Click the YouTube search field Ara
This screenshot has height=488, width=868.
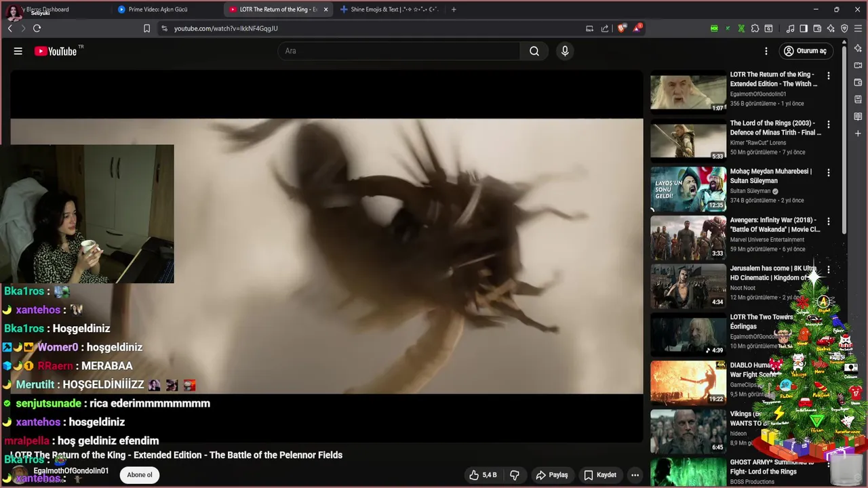click(x=399, y=51)
